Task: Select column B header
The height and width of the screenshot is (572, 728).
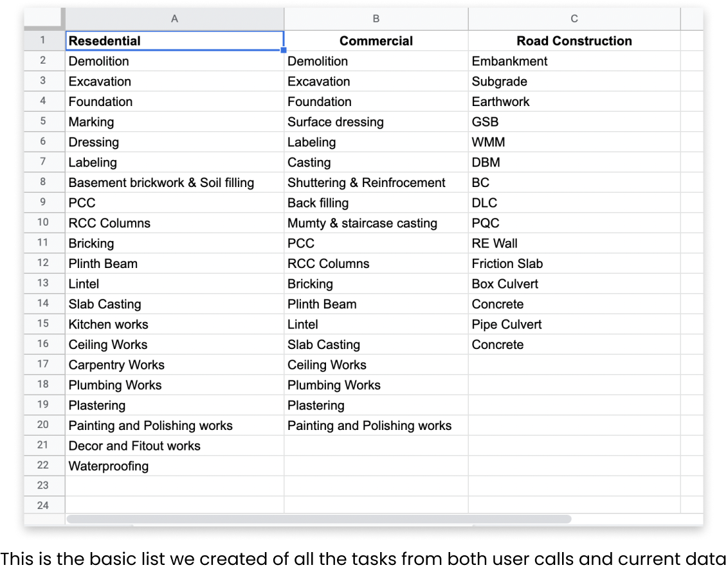Action: click(x=376, y=19)
